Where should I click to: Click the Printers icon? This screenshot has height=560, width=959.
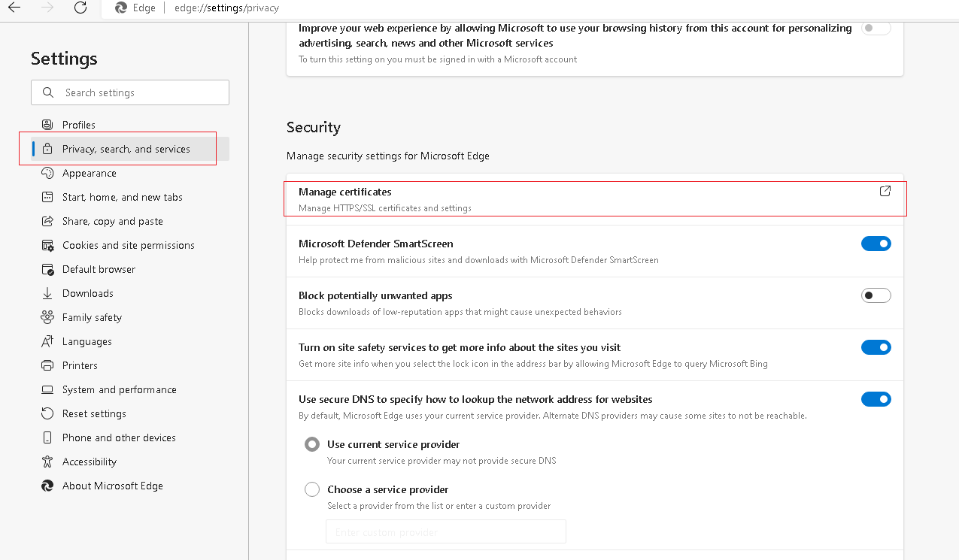tap(47, 365)
